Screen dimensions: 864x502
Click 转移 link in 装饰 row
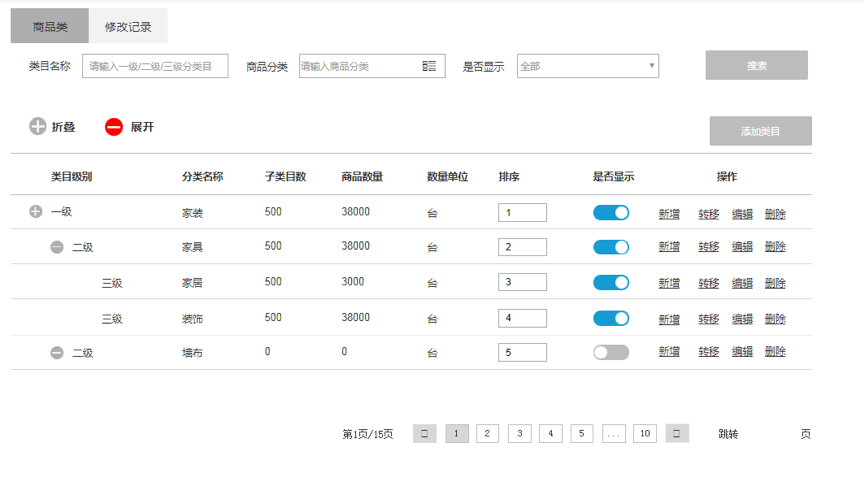[x=709, y=319]
